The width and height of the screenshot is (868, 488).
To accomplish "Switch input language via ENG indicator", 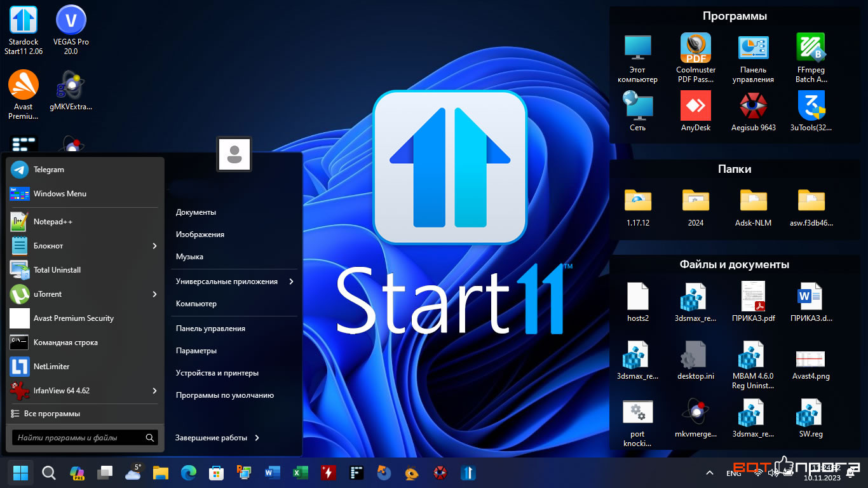I will (733, 473).
